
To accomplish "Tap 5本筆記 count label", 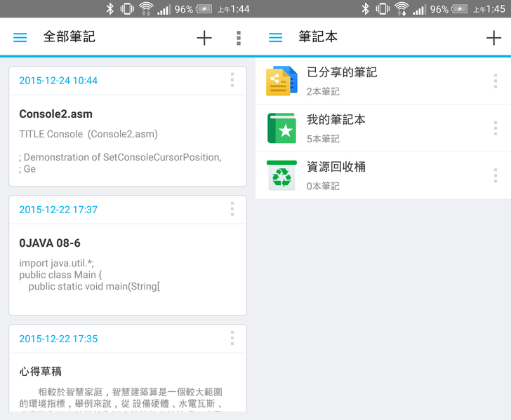I will tap(323, 139).
